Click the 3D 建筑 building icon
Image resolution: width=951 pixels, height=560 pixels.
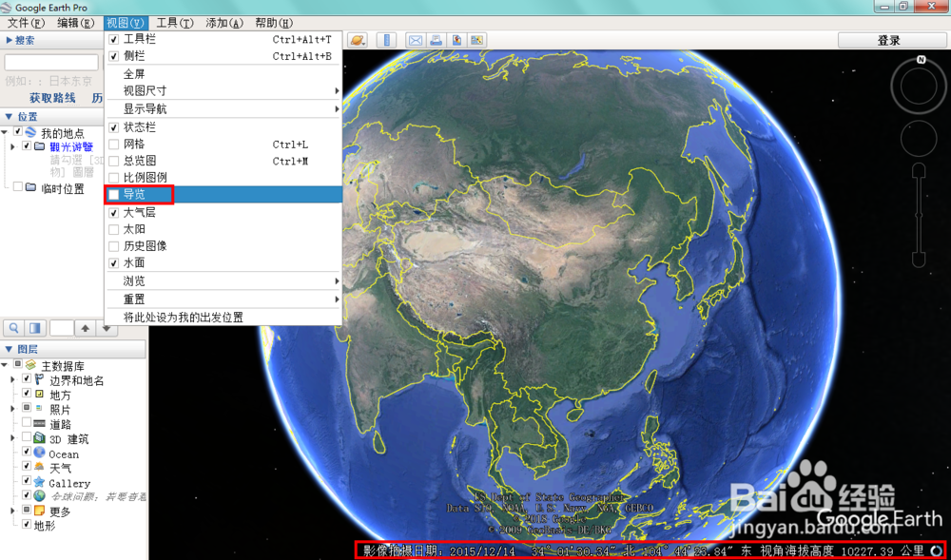(x=39, y=437)
